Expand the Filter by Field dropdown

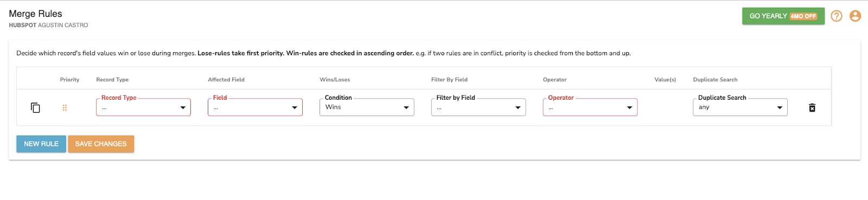[x=478, y=107]
